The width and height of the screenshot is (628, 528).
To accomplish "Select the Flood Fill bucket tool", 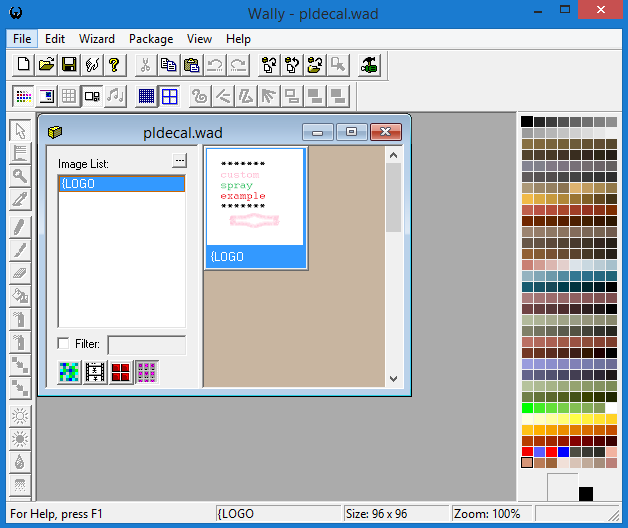I will click(x=20, y=297).
